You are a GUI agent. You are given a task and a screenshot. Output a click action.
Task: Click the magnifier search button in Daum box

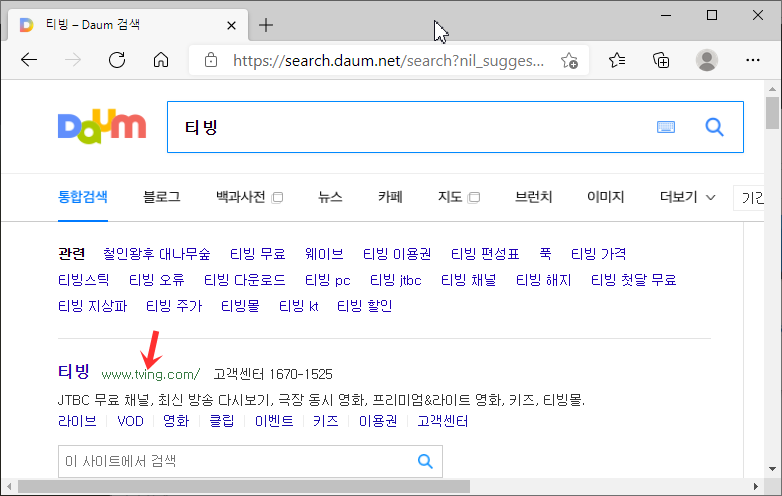pos(714,127)
